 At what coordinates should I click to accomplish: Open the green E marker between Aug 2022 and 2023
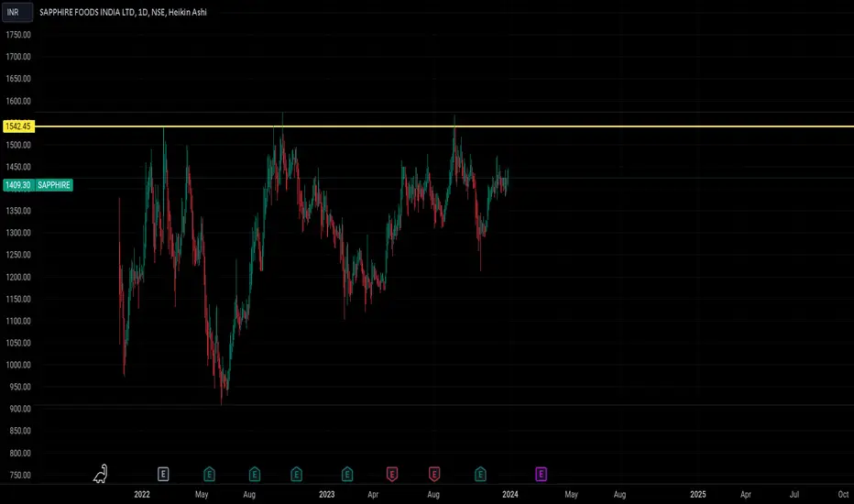pos(296,474)
